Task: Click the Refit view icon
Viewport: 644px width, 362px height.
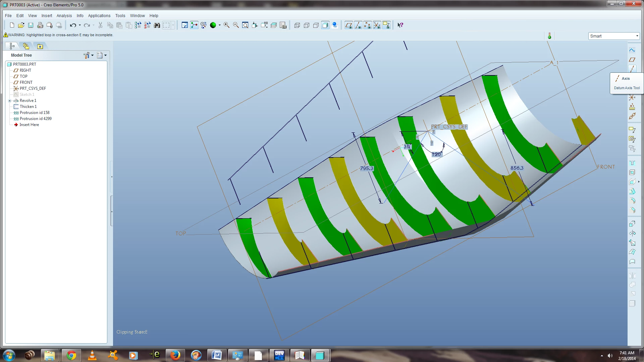Action: point(245,25)
